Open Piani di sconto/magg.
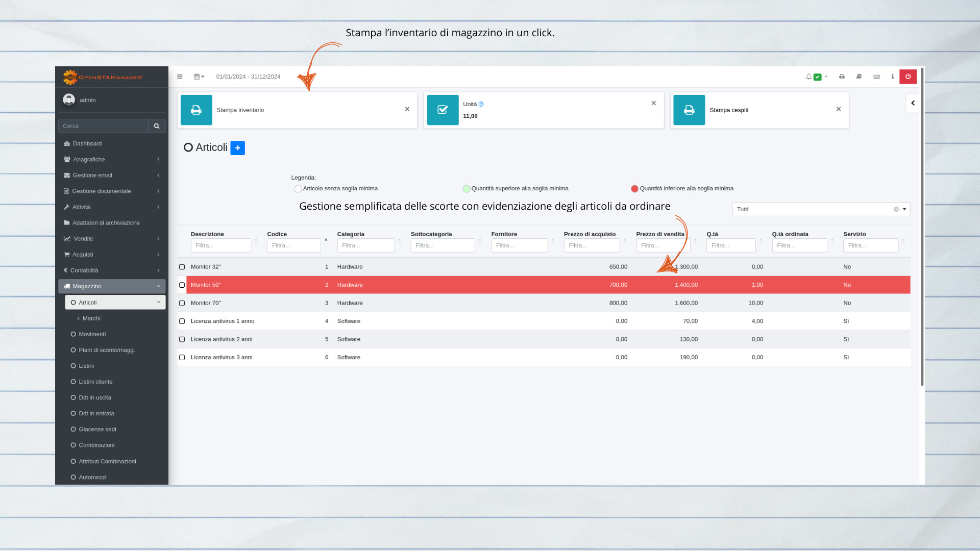Viewport: 980px width, 551px height. (115, 350)
